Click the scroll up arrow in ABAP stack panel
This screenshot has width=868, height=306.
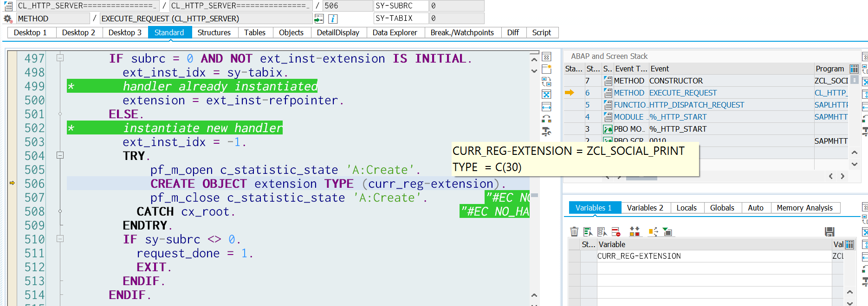[x=854, y=152]
